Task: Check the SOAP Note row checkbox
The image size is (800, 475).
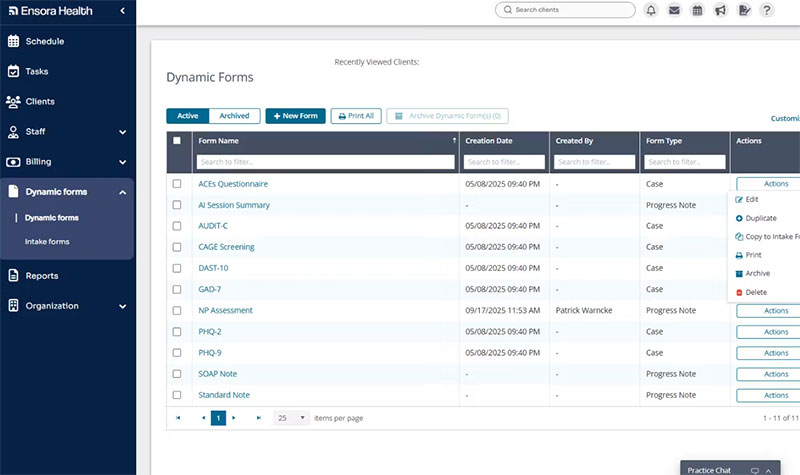Action: coord(177,374)
